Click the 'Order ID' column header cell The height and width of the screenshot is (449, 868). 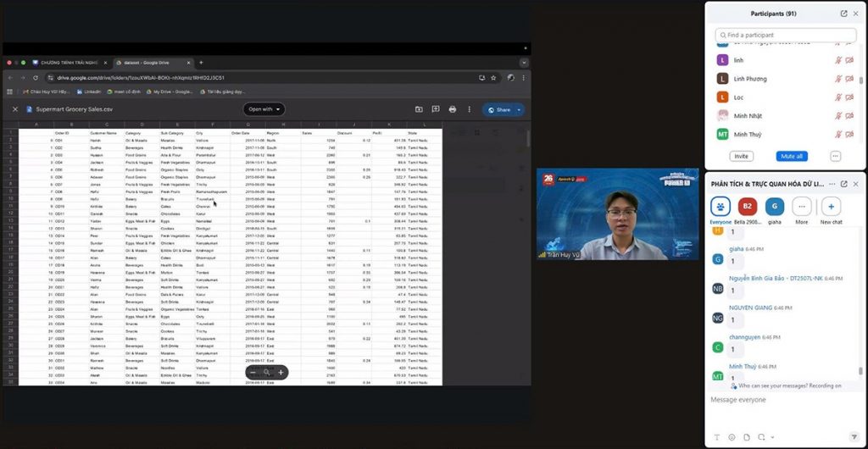(71, 133)
